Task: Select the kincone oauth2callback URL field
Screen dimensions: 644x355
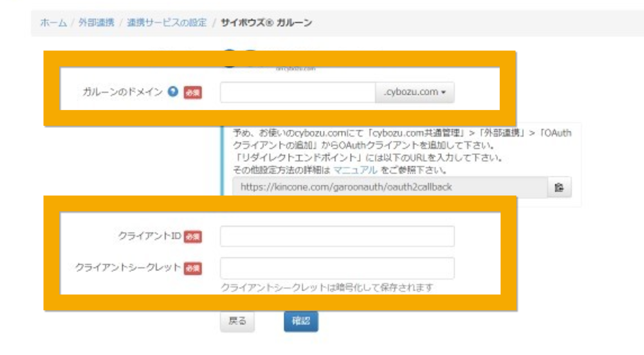Action: point(390,187)
